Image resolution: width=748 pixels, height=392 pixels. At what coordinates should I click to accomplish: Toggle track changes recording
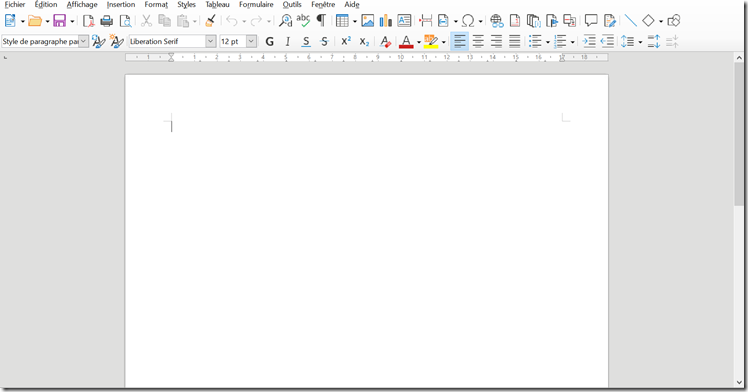click(610, 21)
